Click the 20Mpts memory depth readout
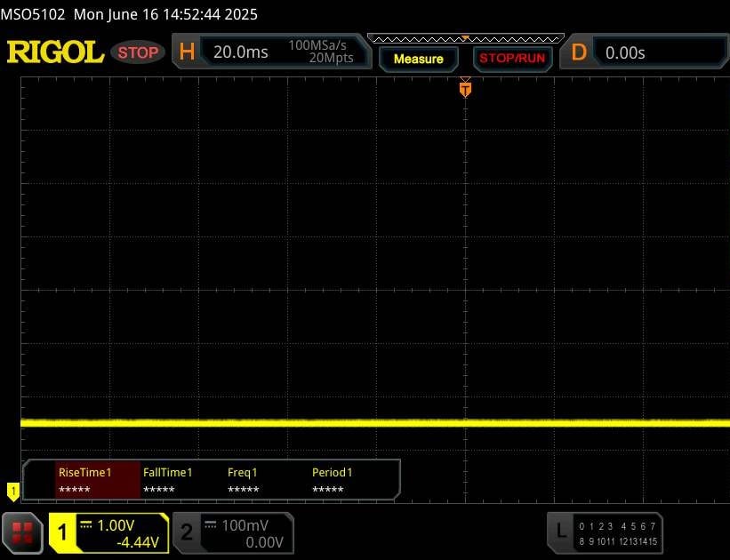Screen dimensions: 730x560 coord(332,58)
